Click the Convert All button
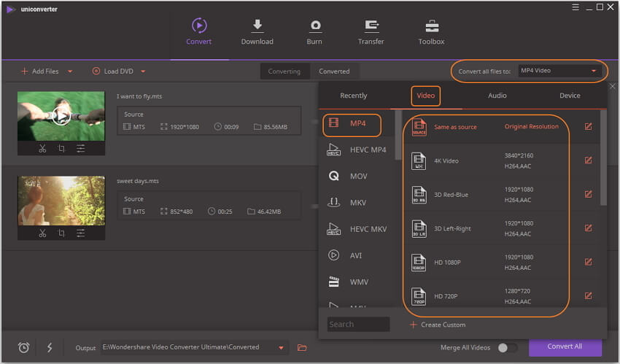Image resolution: width=620 pixels, height=364 pixels. coord(565,346)
